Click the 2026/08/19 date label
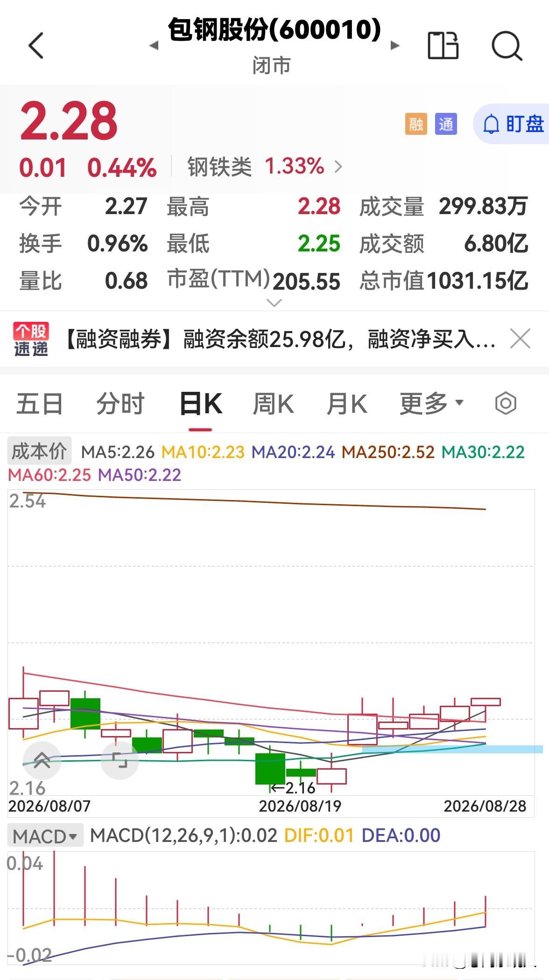Image resolution: width=549 pixels, height=980 pixels. click(300, 806)
